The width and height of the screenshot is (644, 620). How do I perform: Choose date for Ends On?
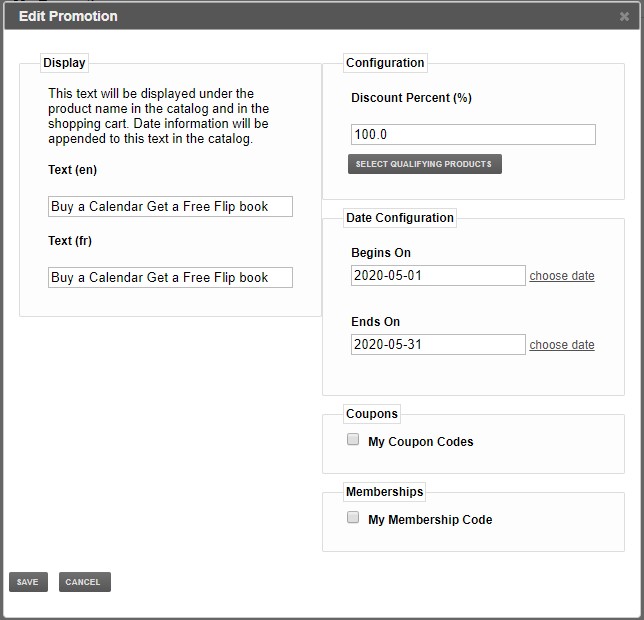point(561,344)
